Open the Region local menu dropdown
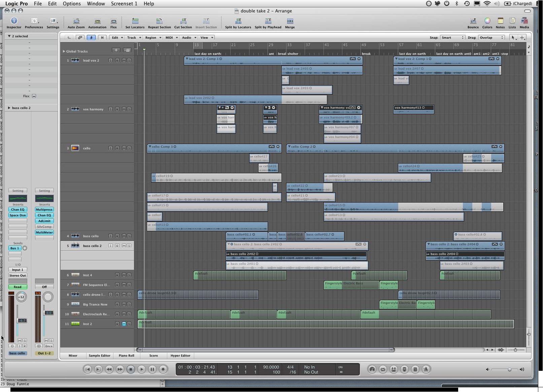Image resolution: width=543 pixels, height=392 pixels. 153,37
